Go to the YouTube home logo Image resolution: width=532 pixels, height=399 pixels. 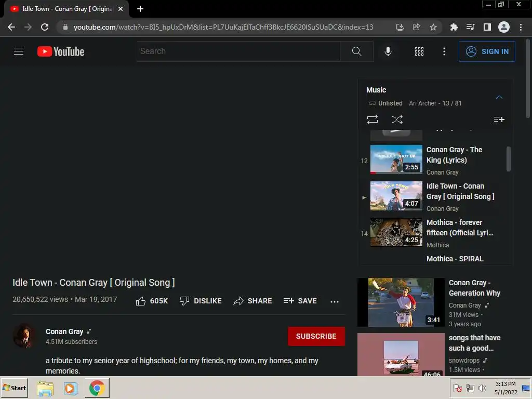[x=61, y=51]
